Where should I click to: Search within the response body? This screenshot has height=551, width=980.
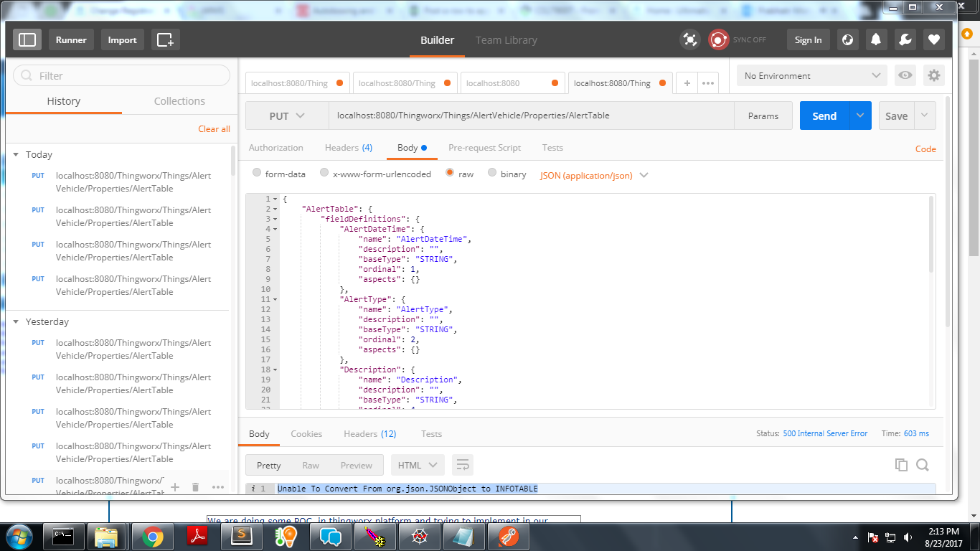click(923, 465)
